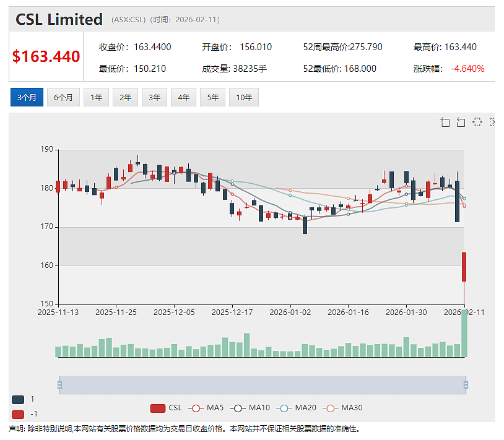The height and width of the screenshot is (440, 504).
Task: Choose the 1年 range tab
Action: (96, 97)
